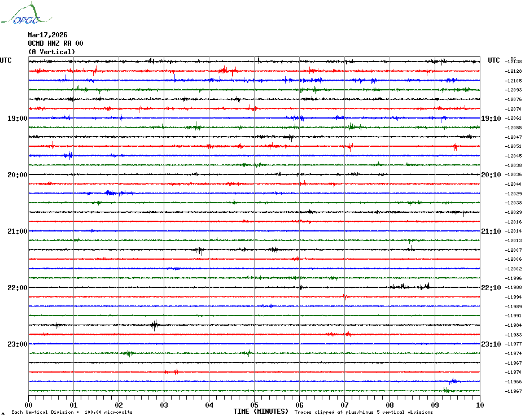Select the DC offset value -11991
Viewport: 525px width, 420px height.
click(x=514, y=316)
